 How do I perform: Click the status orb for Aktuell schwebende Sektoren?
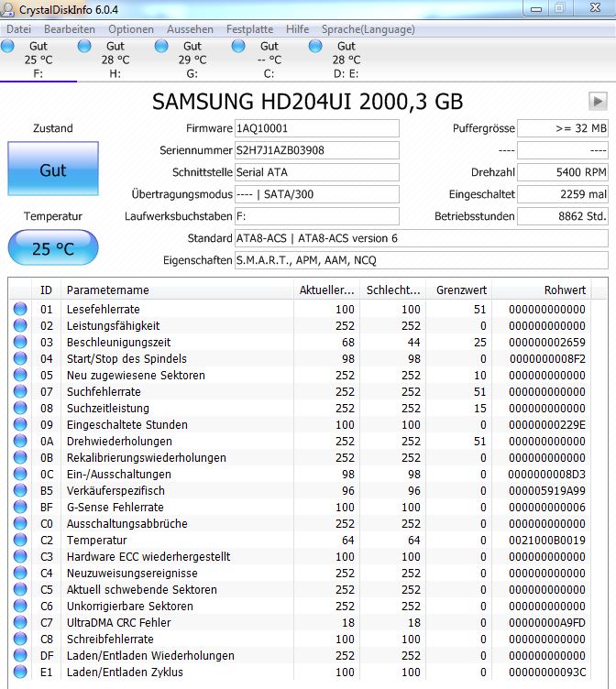[20, 589]
